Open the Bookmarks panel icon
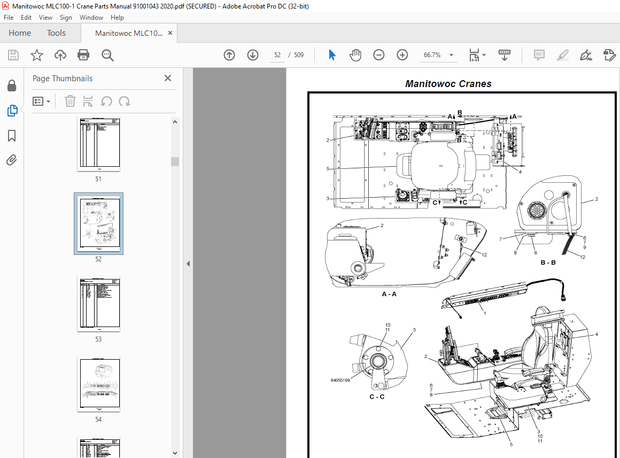The image size is (620, 458). (x=12, y=136)
